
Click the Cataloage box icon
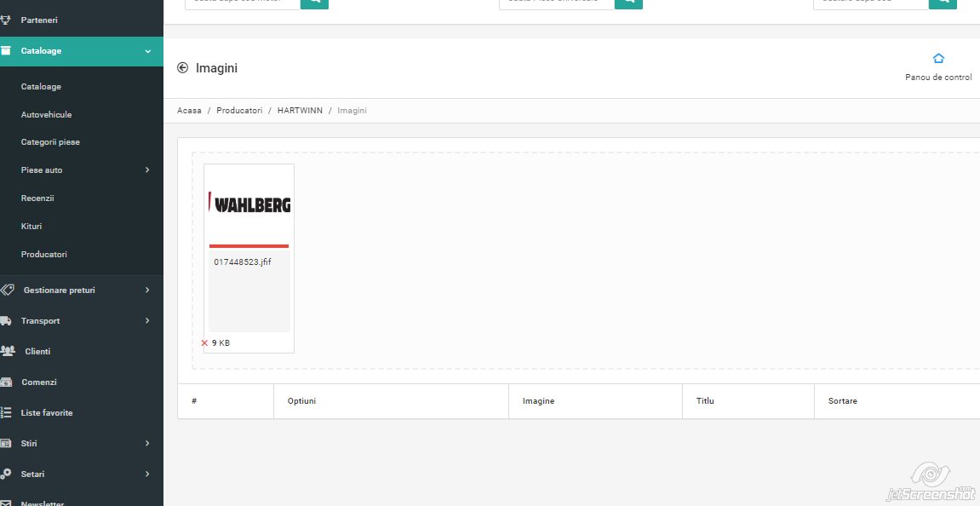pos(6,50)
